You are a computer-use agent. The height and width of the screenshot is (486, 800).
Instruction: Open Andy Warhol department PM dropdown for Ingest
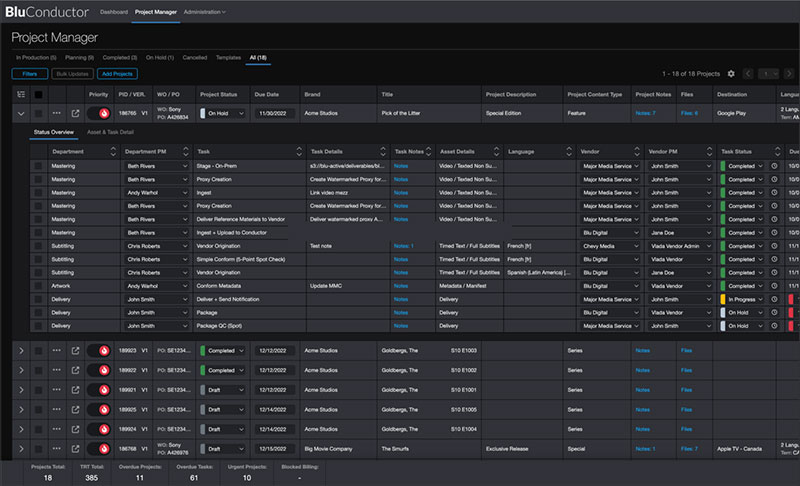click(x=156, y=192)
